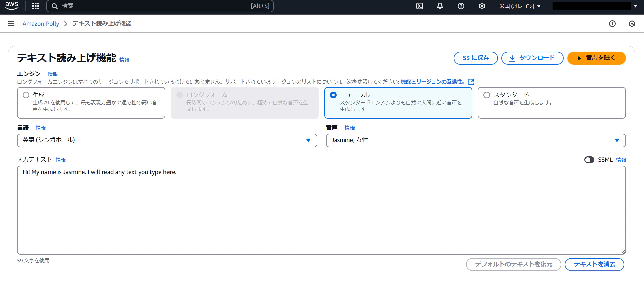
Task: Toggle the SSML switch
Action: 589,160
